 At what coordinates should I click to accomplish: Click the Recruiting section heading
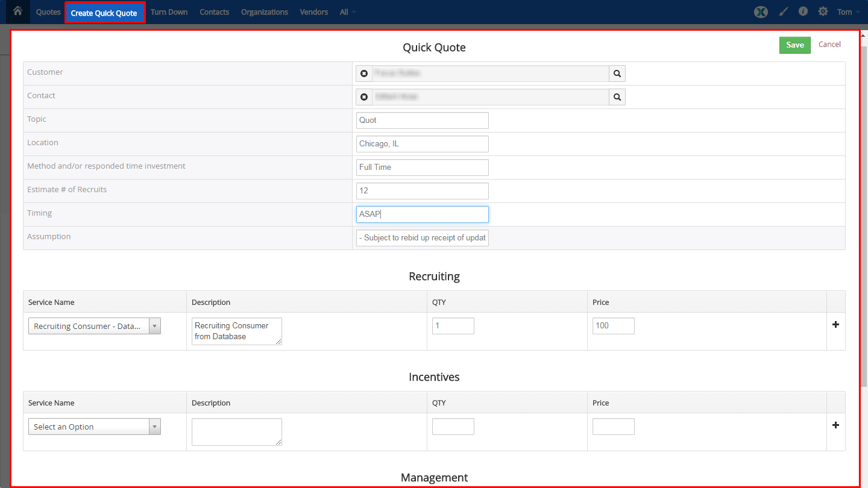tap(434, 277)
